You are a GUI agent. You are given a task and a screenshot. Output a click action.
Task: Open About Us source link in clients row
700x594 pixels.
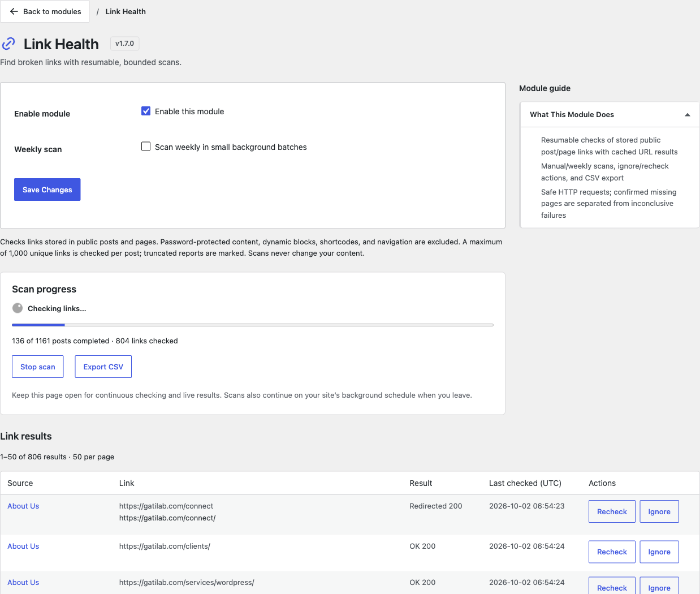click(23, 546)
